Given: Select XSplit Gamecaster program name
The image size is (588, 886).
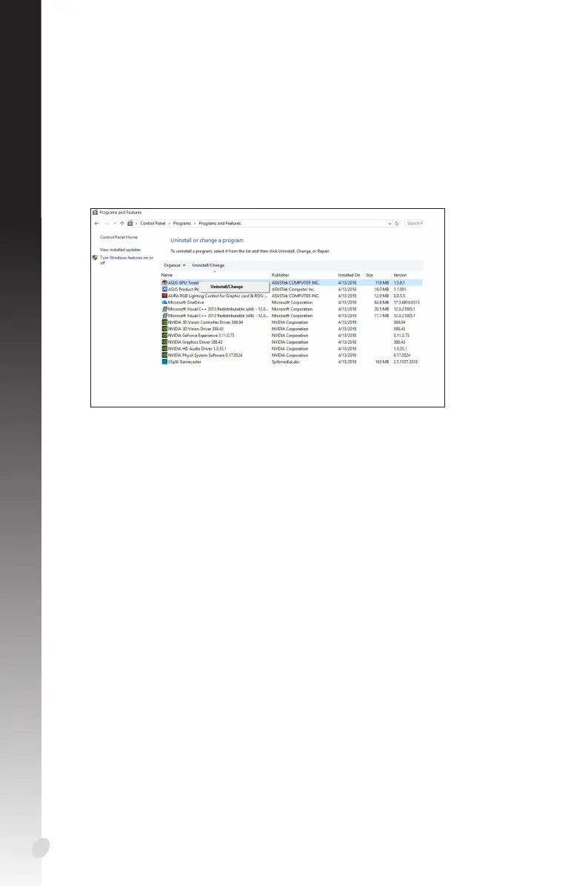Looking at the screenshot, I should click(184, 362).
